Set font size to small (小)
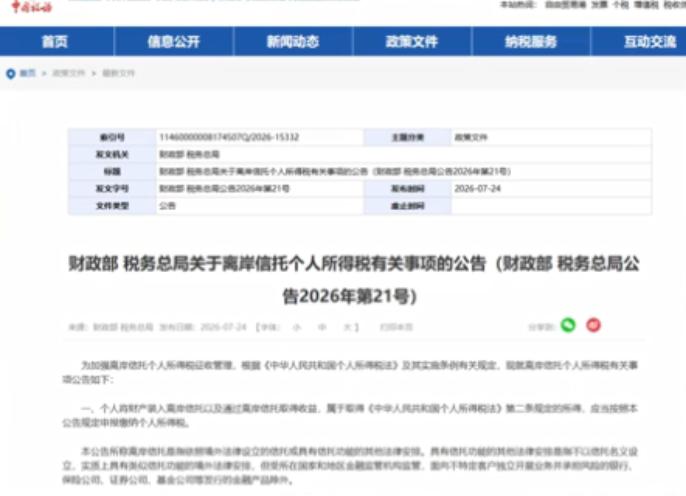The width and height of the screenshot is (686, 496). (297, 327)
